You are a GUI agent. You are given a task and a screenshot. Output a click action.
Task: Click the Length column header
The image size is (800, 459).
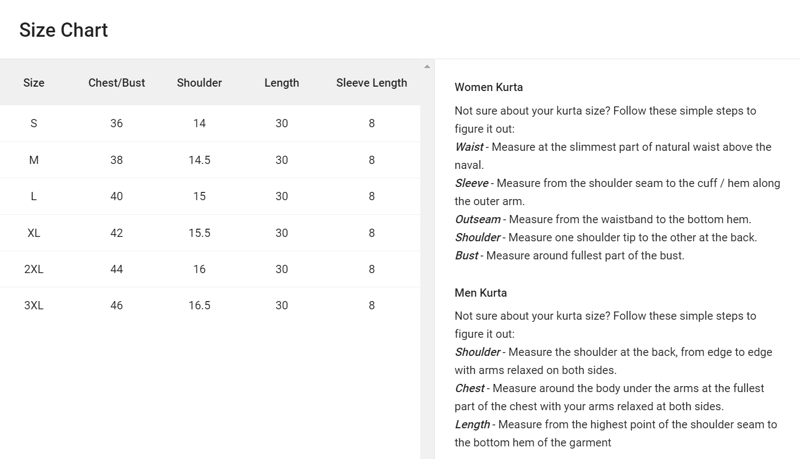282,83
